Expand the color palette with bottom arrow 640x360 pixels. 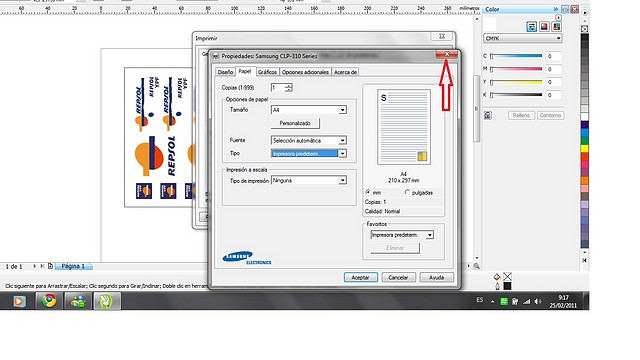(x=584, y=260)
